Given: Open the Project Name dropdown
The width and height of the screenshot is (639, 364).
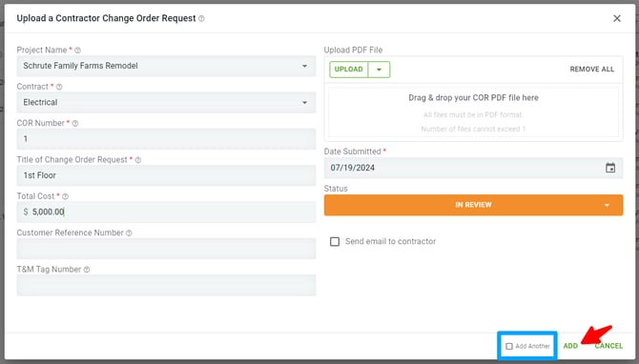Looking at the screenshot, I should coord(166,66).
